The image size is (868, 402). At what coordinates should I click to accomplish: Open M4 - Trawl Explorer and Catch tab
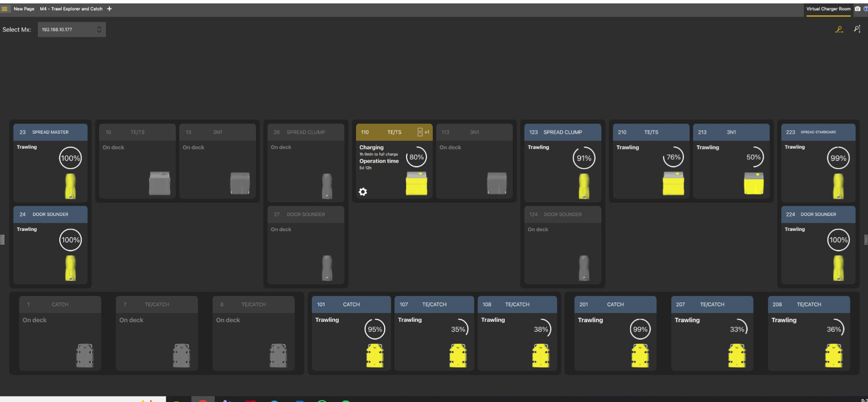click(x=71, y=9)
